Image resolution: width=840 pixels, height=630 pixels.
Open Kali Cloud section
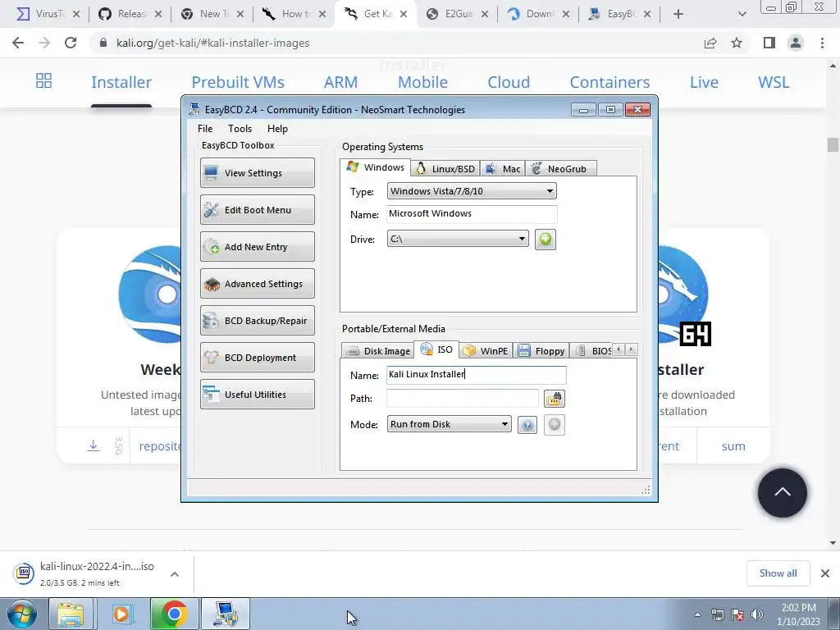[x=509, y=82]
